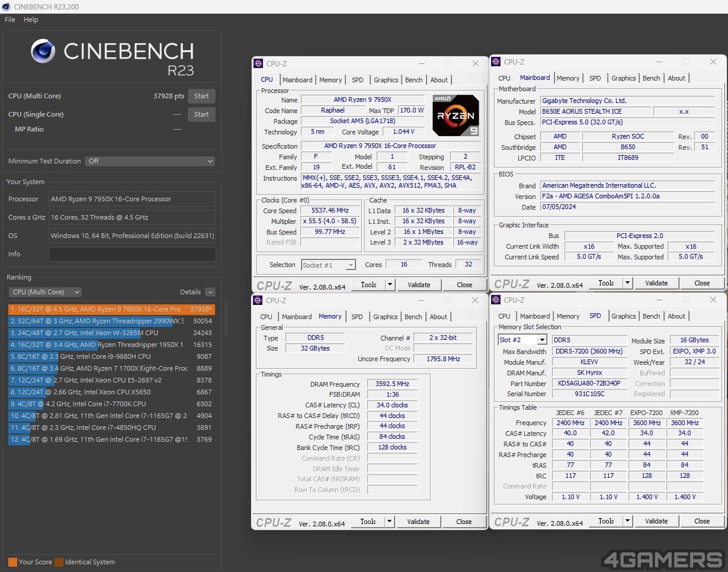728x572 pixels.
Task: Click title icon of CPU-Z CPU window
Action: (x=258, y=63)
